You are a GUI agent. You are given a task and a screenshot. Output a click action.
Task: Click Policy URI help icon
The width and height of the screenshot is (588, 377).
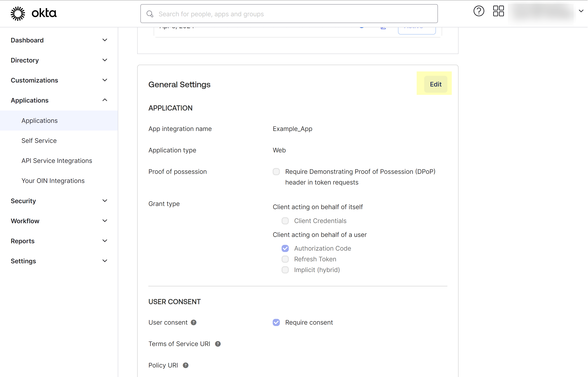click(186, 365)
